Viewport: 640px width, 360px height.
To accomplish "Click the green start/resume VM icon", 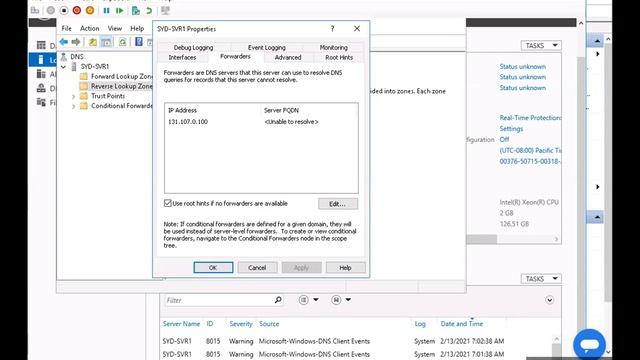I will coord(119,11).
